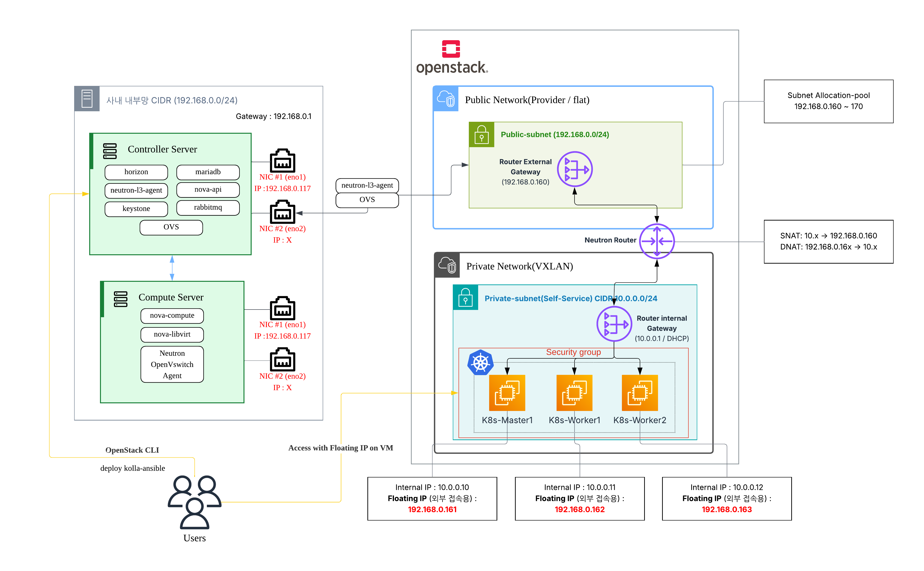Select the Neutron Router icon
Viewport: 924px width, 571px height.
tap(657, 241)
